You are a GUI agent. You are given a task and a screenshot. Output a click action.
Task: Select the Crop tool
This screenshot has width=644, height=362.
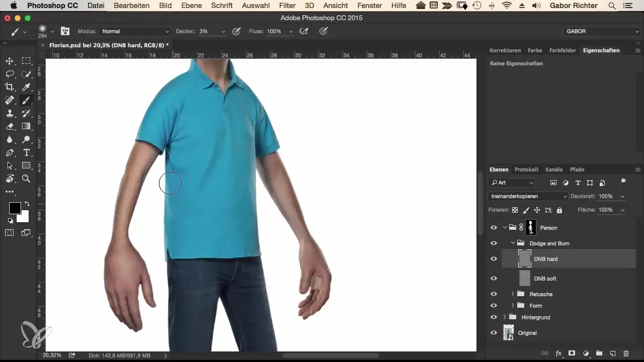coord(10,87)
